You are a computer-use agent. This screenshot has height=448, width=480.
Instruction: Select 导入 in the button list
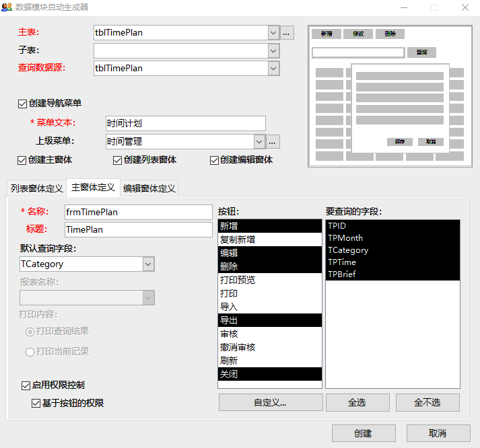270,307
